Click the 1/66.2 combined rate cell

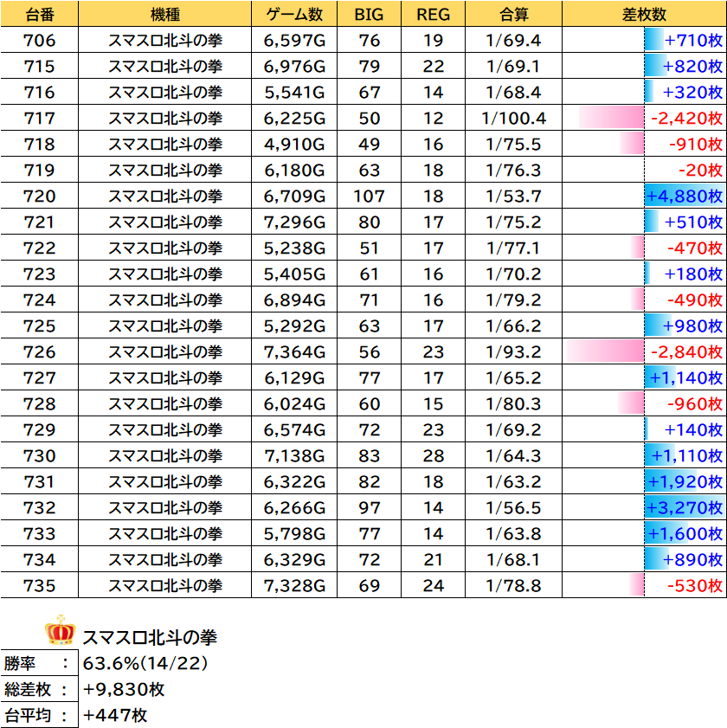coord(513,326)
